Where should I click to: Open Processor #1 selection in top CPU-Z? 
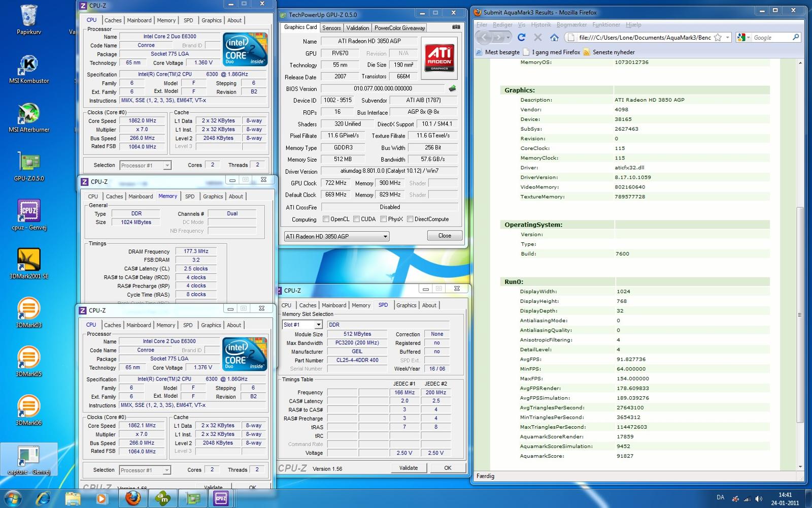point(146,165)
